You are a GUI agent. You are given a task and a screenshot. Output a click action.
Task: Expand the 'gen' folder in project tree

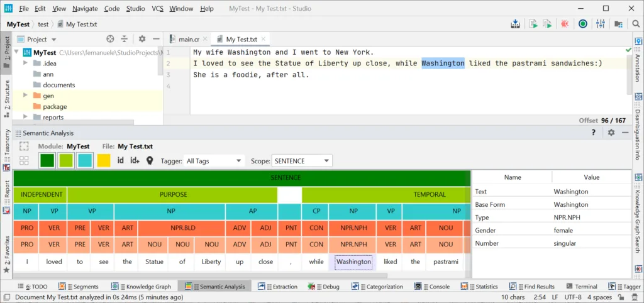[26, 96]
